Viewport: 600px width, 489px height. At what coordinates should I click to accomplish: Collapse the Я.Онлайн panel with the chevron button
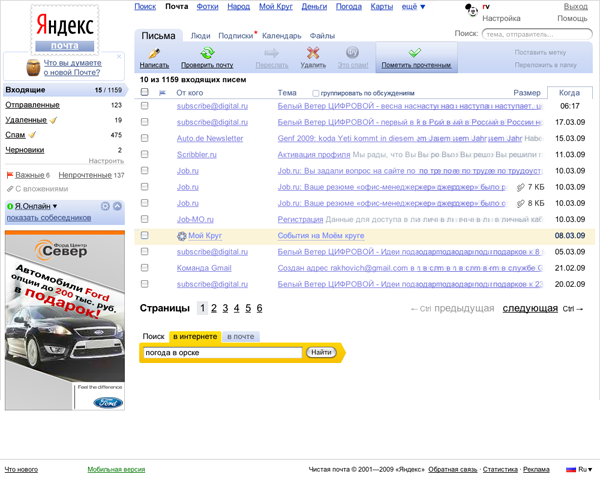pos(117,206)
